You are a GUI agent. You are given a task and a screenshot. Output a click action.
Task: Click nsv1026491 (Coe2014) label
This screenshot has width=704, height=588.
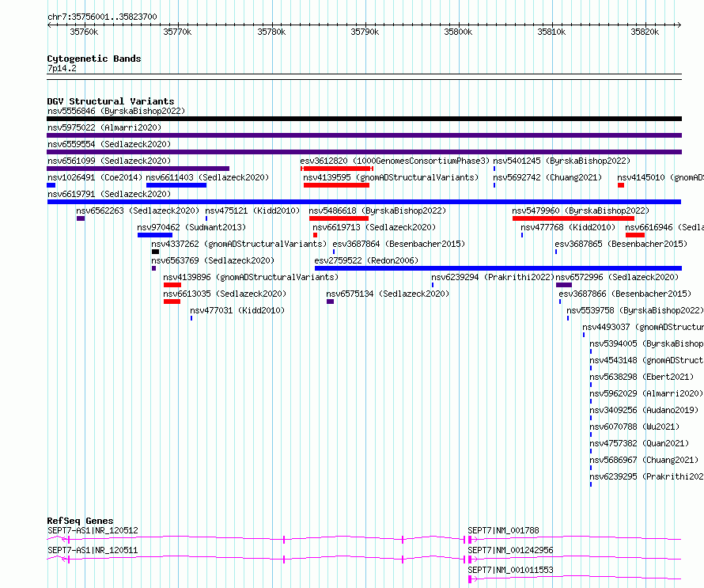coord(95,177)
